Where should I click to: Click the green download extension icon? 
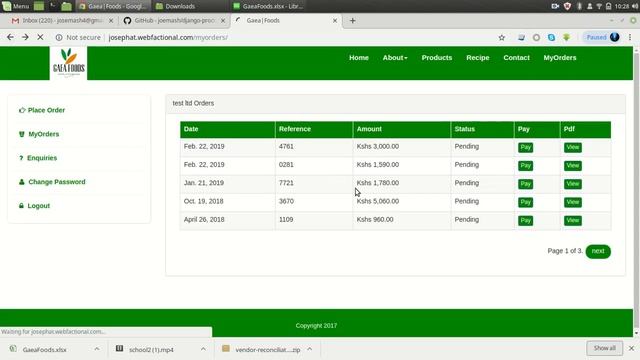point(567,38)
